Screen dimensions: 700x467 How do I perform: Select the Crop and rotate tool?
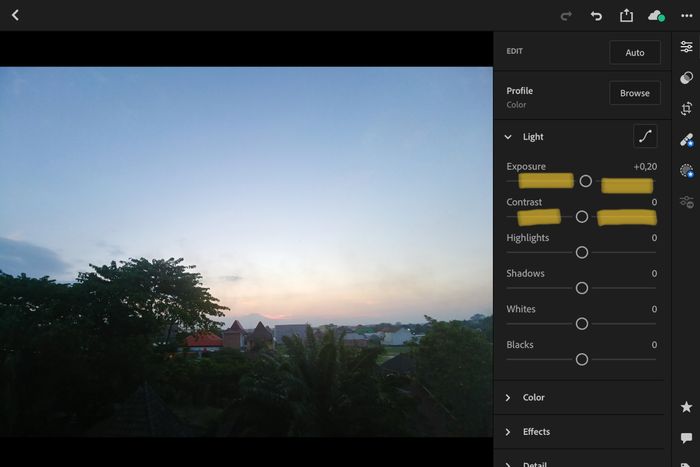coord(687,108)
